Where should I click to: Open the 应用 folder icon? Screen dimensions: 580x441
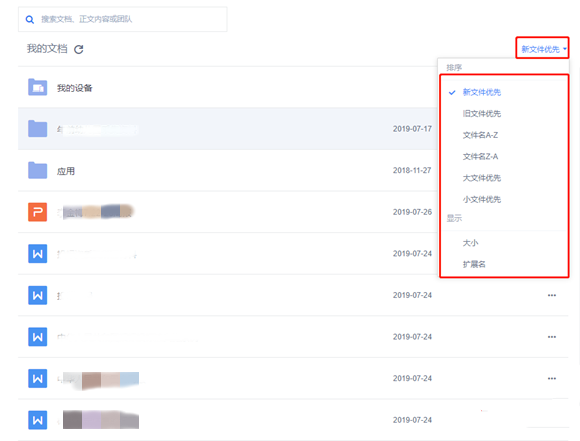pyautogui.click(x=37, y=170)
